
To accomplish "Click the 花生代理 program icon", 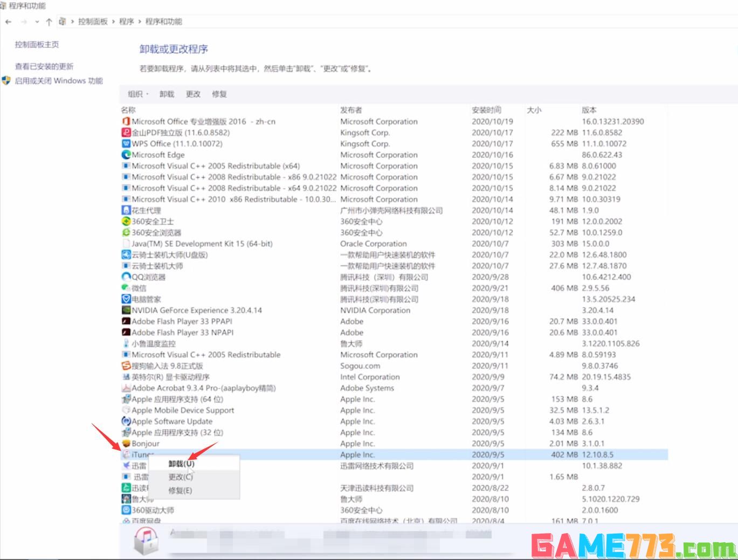I will pos(126,210).
